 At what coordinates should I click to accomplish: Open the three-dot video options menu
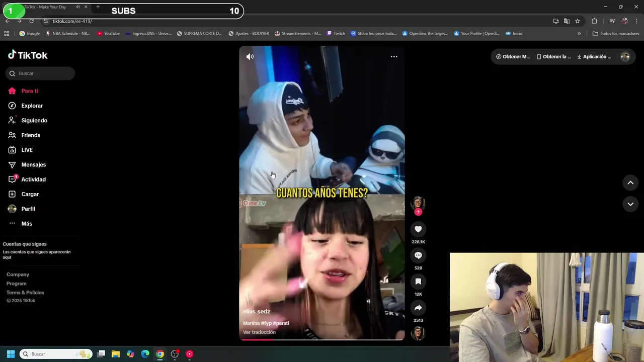tap(394, 57)
